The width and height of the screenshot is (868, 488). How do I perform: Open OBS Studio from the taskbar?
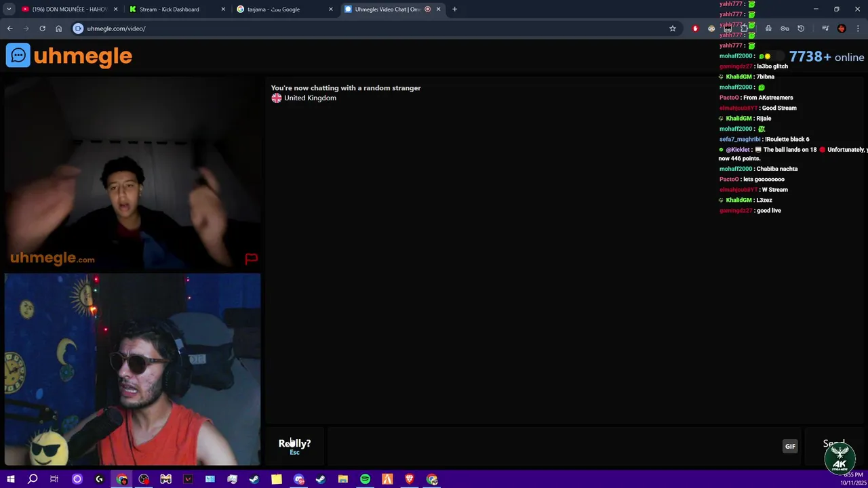point(144,479)
